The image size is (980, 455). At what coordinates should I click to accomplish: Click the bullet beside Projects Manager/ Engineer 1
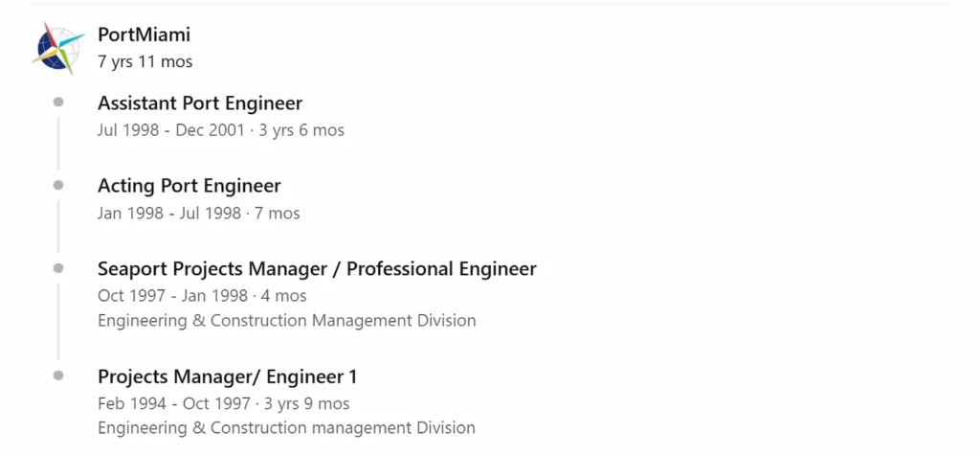click(x=58, y=375)
